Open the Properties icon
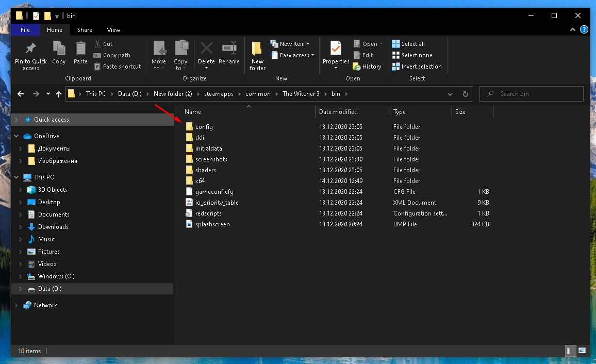The width and height of the screenshot is (596, 364). 336,48
